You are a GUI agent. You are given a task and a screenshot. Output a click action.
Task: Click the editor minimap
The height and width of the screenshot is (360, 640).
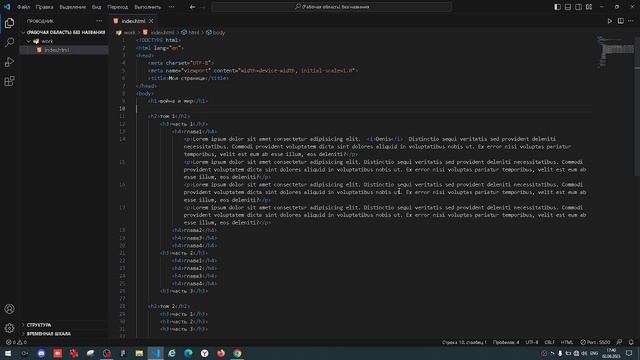pyautogui.click(x=616, y=52)
